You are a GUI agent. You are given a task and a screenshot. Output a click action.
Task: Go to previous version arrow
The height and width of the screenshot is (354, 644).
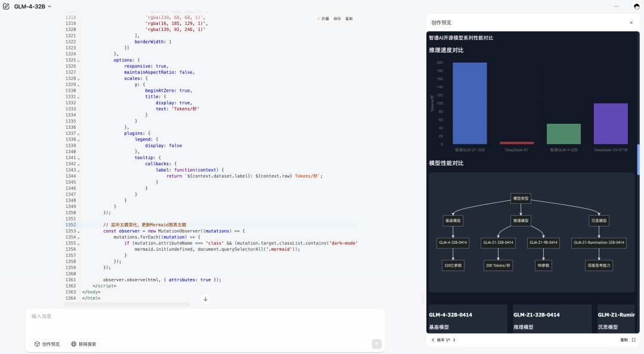(433, 340)
